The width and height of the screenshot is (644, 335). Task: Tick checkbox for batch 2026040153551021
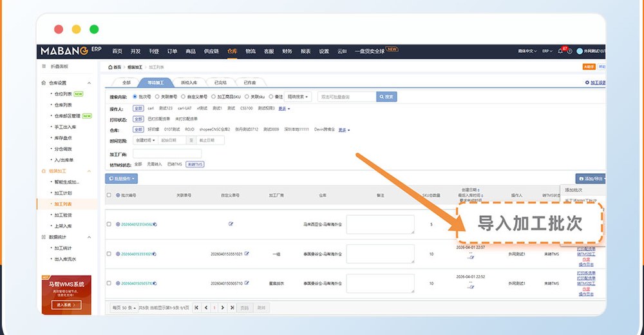click(x=109, y=254)
